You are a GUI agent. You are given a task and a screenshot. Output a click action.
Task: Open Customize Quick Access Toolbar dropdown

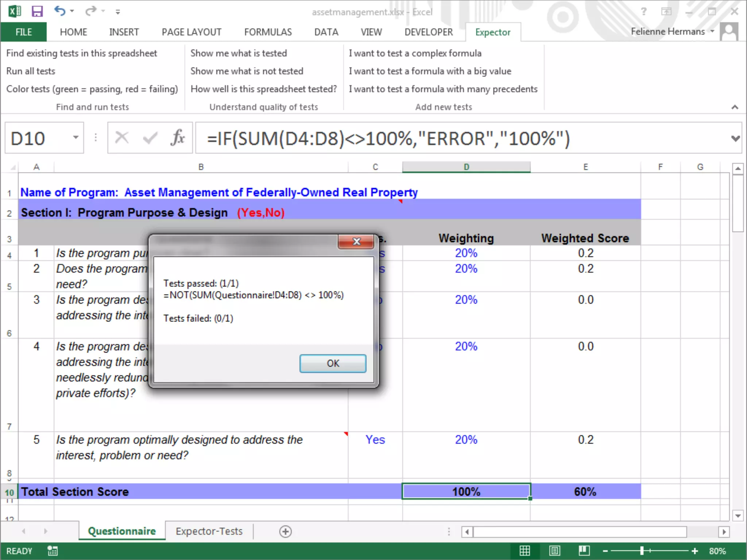tap(118, 12)
